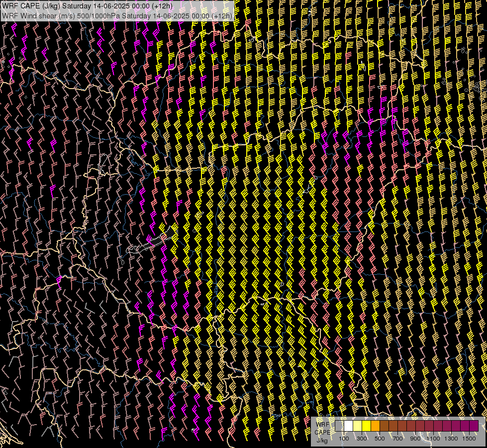Screen dimensions: 487x448
Task: Click the 500 legend label
Action: [x=380, y=439]
